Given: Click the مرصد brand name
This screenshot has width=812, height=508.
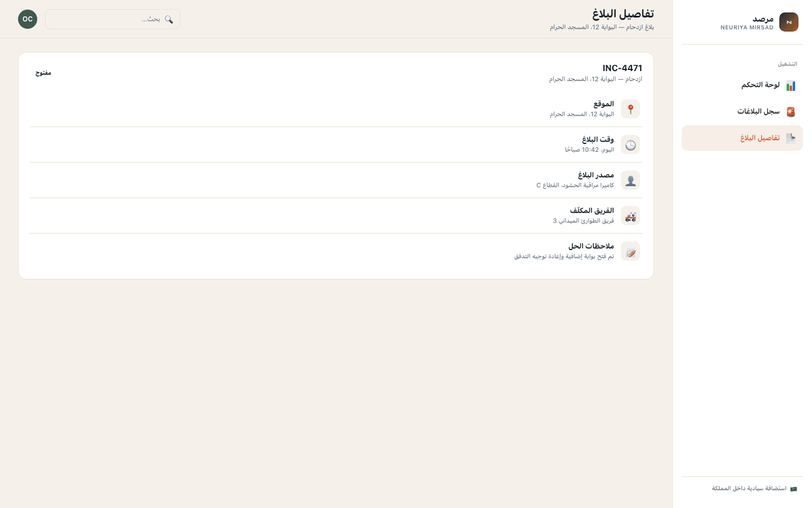Looking at the screenshot, I should pyautogui.click(x=763, y=19).
